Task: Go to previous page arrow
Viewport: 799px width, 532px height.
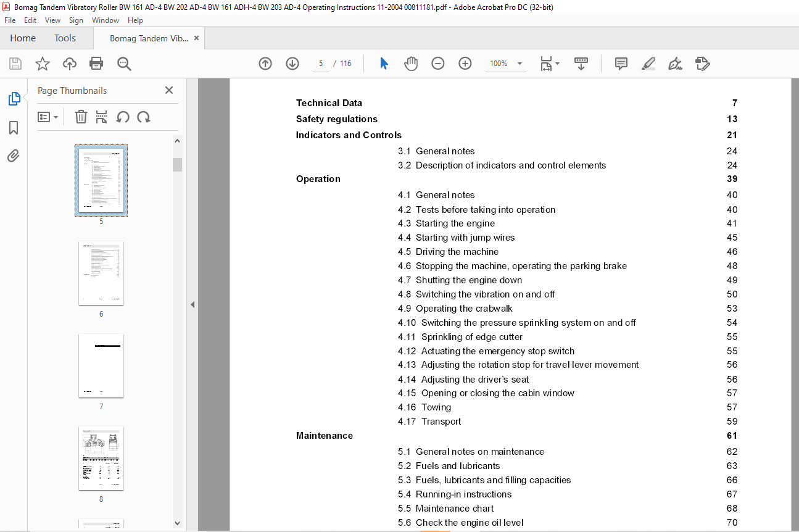Action: coord(265,64)
